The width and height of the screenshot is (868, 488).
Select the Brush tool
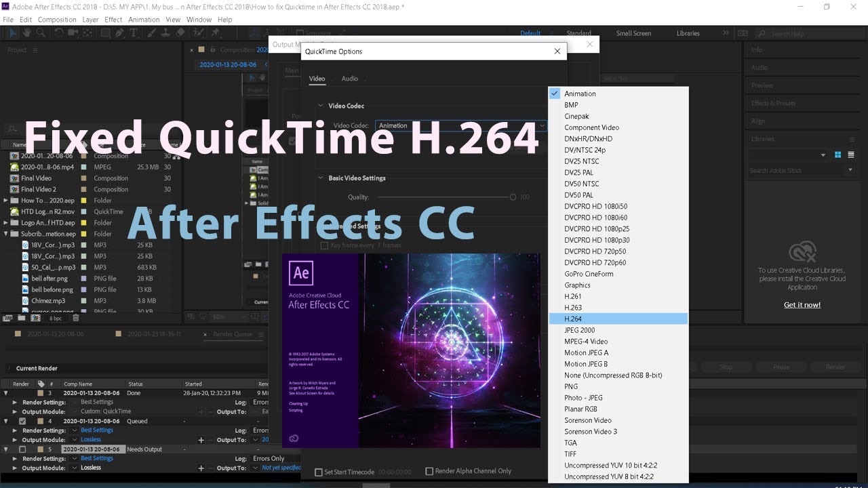click(151, 33)
